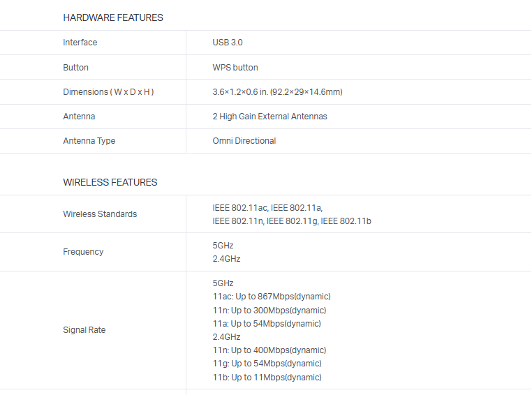Image resolution: width=532 pixels, height=395 pixels.
Task: Click the Antenna Type label
Action: pyautogui.click(x=89, y=141)
